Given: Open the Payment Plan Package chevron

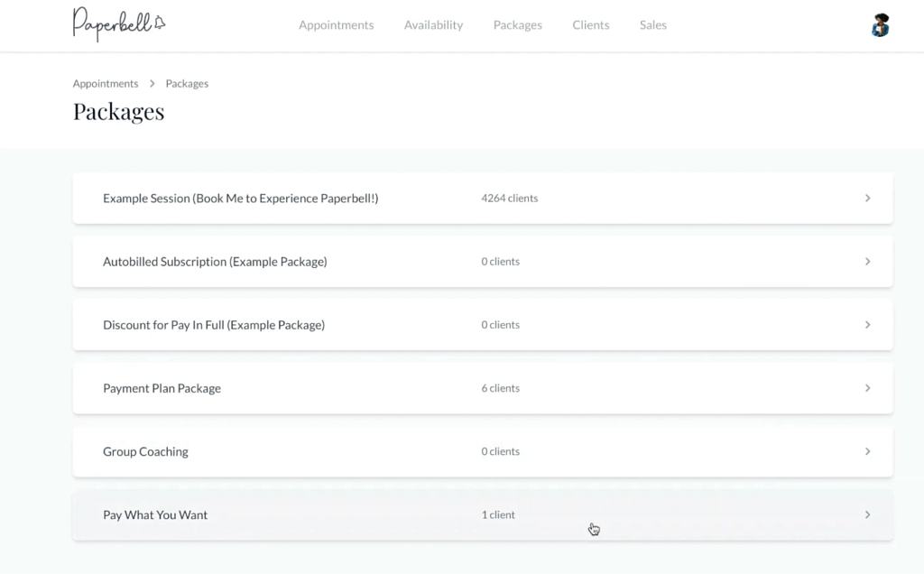Looking at the screenshot, I should (x=867, y=388).
